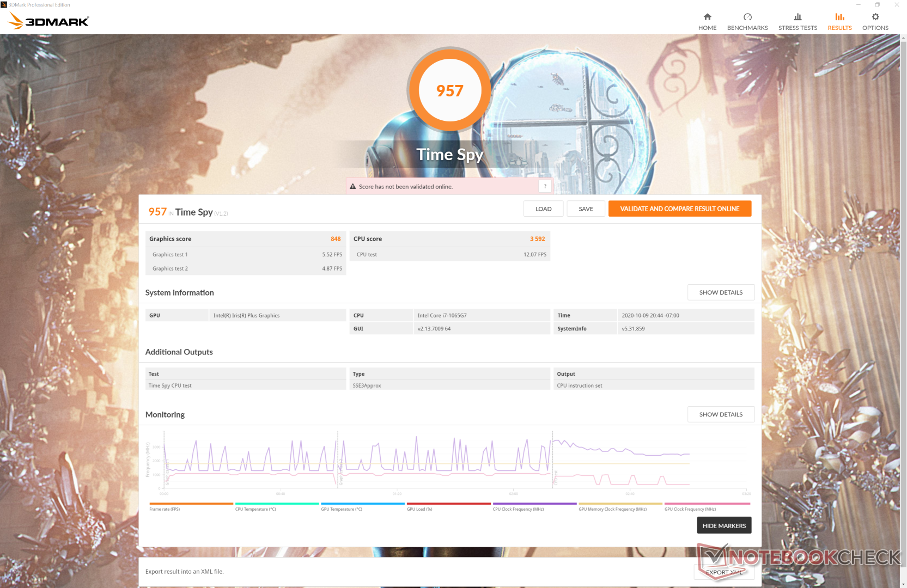Click the validation warning triangle icon
The image size is (907, 588).
pyautogui.click(x=353, y=186)
